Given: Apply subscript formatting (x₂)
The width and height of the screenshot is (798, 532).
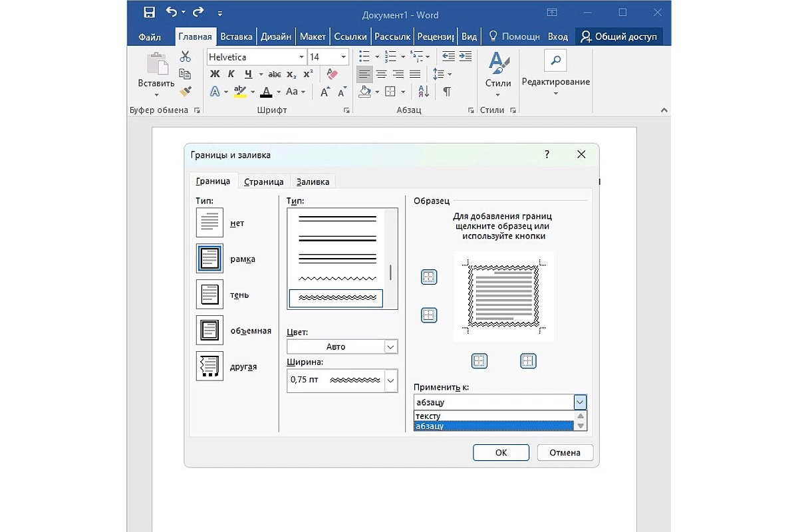Looking at the screenshot, I should 291,74.
